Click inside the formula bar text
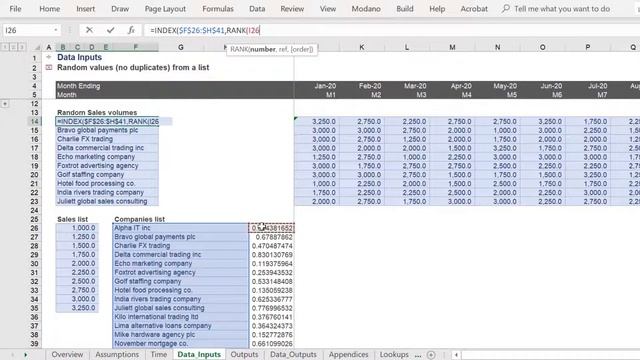This screenshot has width=640, height=360. click(x=205, y=30)
